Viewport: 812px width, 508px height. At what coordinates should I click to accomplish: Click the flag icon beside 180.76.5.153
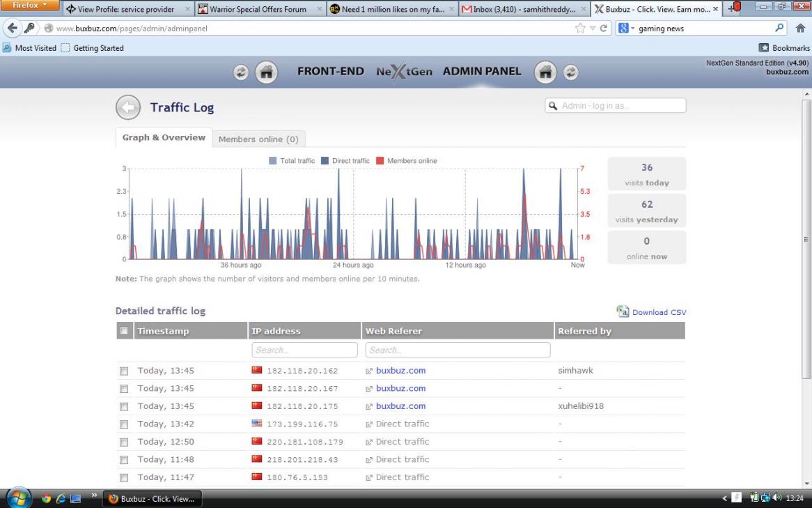point(257,477)
